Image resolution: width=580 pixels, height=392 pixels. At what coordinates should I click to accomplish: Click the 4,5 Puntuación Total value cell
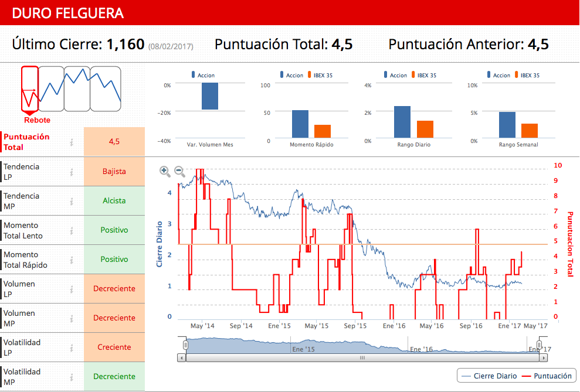point(114,141)
